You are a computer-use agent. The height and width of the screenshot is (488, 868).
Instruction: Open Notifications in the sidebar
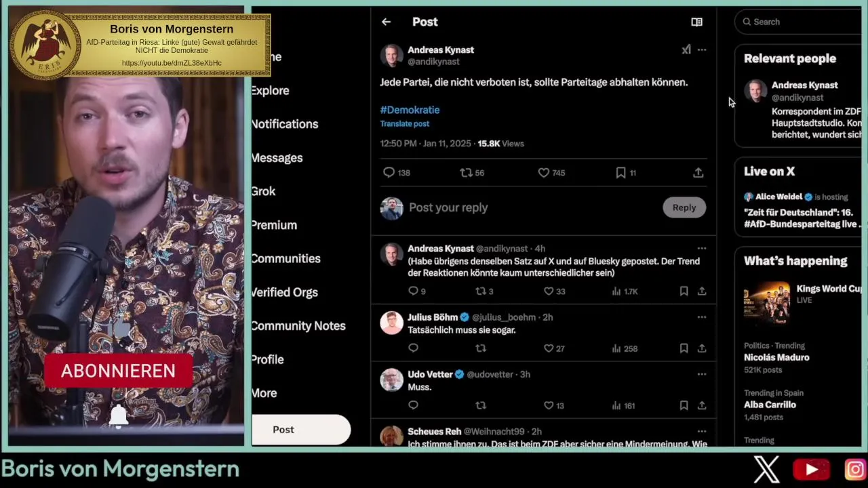pyautogui.click(x=285, y=124)
